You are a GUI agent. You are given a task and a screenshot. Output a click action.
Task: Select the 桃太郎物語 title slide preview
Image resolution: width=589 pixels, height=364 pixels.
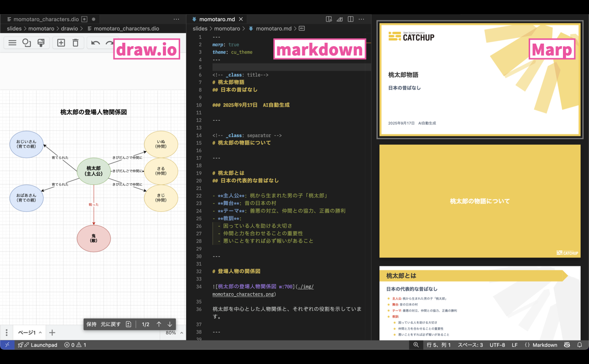480,79
